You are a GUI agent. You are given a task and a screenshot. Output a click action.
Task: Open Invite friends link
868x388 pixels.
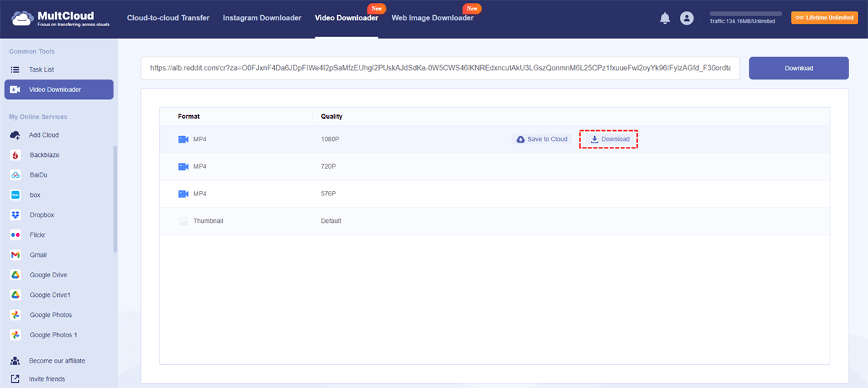[x=47, y=379]
